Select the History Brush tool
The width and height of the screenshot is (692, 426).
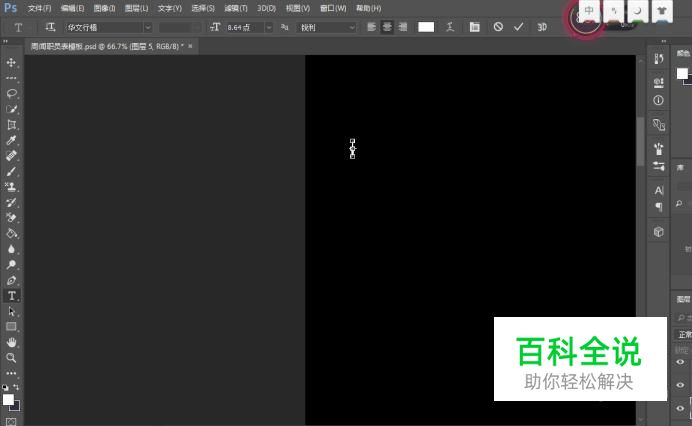click(x=11, y=203)
